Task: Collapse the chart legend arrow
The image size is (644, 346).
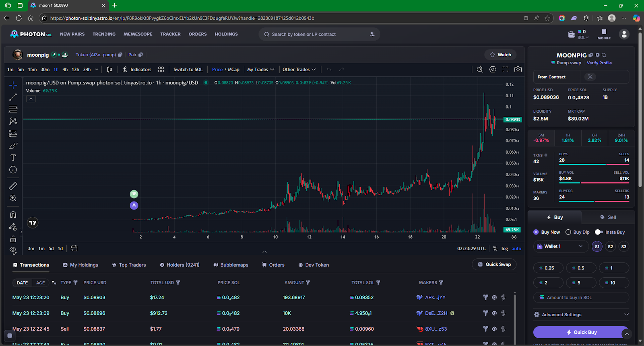Action: [31, 99]
